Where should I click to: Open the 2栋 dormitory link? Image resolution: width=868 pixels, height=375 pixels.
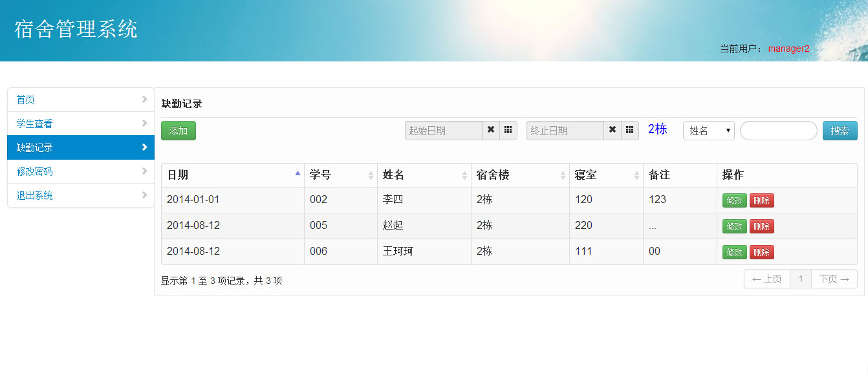click(x=657, y=129)
